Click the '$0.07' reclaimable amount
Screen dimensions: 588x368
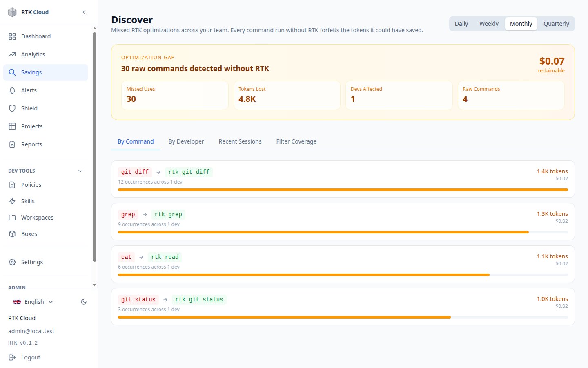(552, 61)
